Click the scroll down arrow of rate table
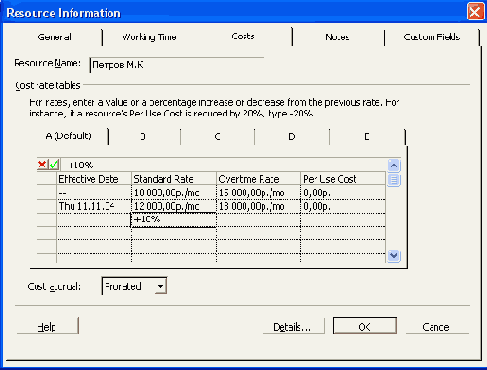The width and height of the screenshot is (487, 370). [394, 256]
